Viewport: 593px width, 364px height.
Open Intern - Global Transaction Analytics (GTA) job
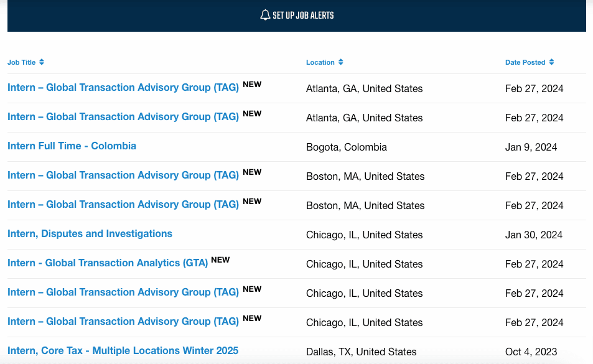tap(108, 263)
